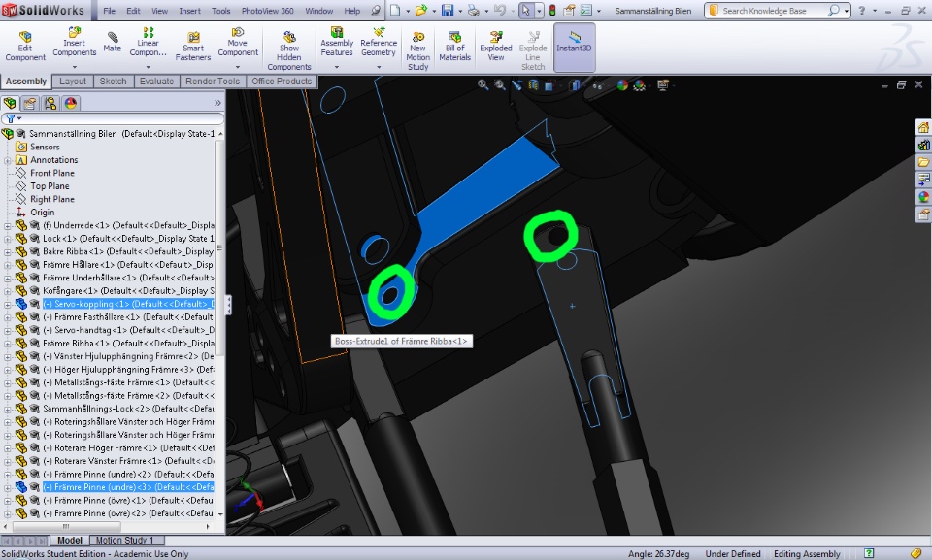This screenshot has width=932, height=560.
Task: Click Show Hidden Components
Action: coord(289,51)
